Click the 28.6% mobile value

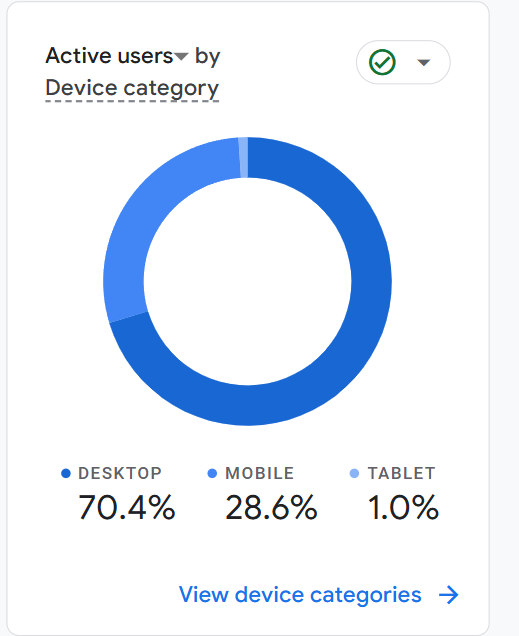click(271, 507)
